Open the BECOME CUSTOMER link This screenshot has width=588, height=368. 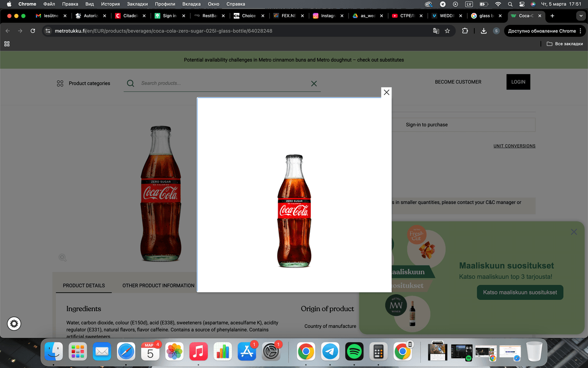coord(458,82)
